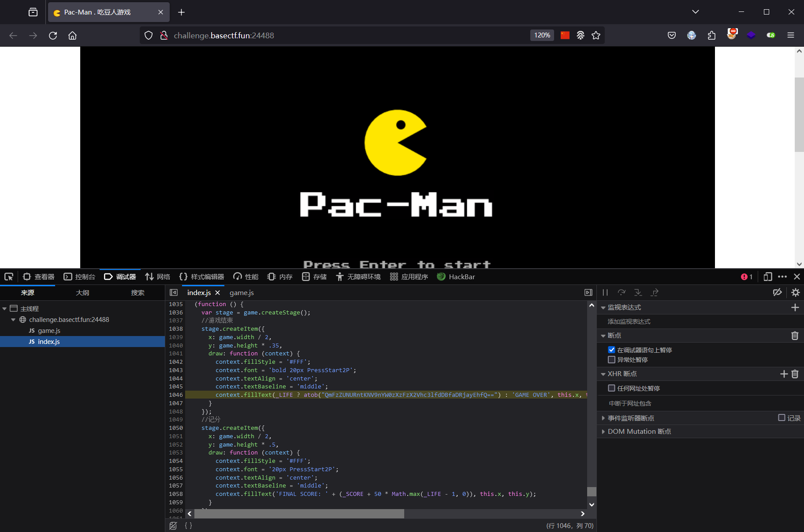Select the Search (搜索) sidebar tab
This screenshot has height=532, width=804.
(x=138, y=292)
